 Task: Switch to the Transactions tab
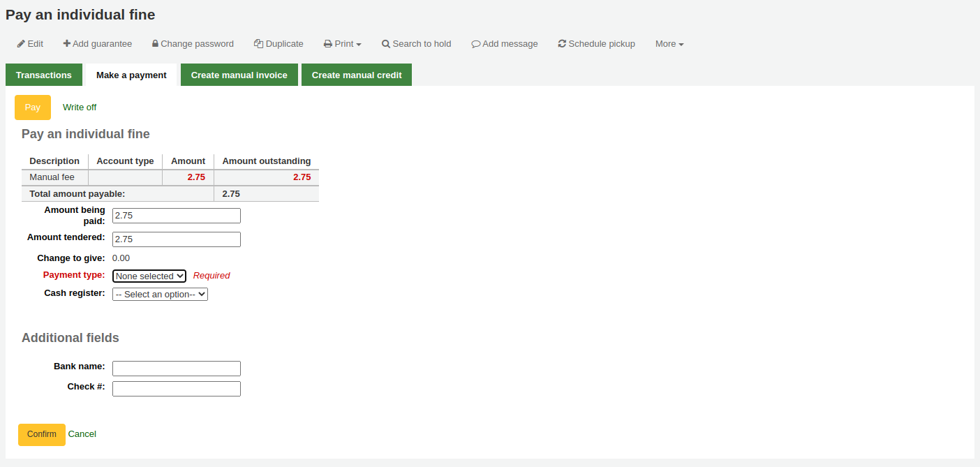[43, 75]
